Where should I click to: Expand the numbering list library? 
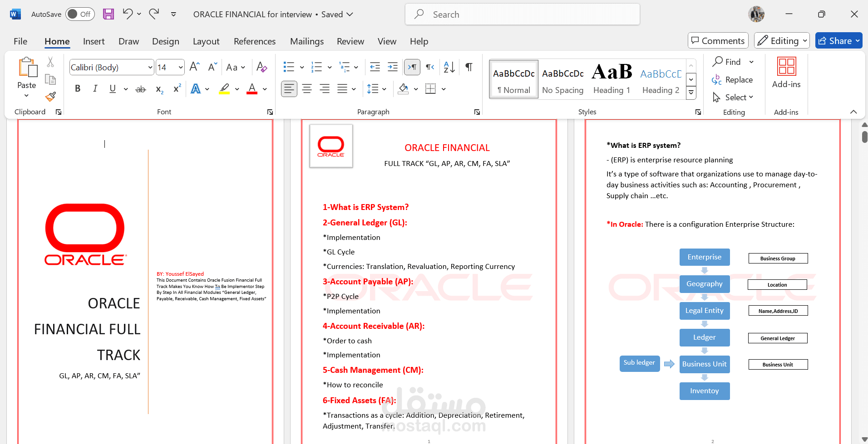330,68
